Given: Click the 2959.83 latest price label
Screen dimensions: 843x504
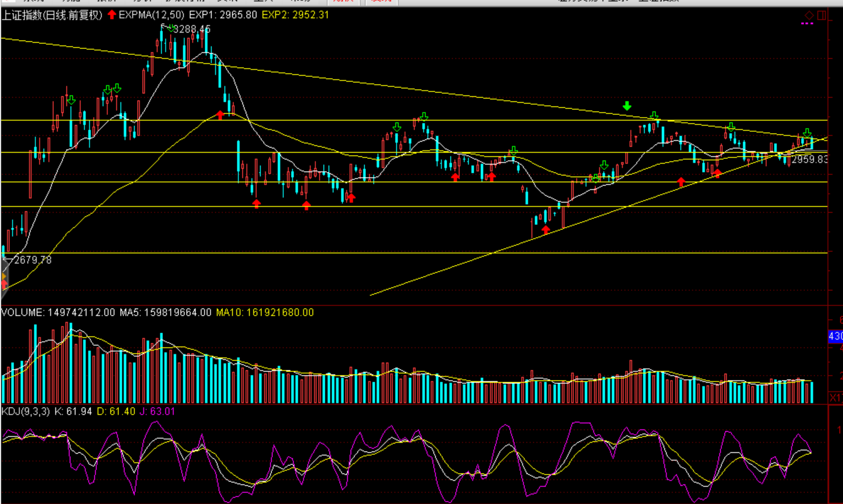Looking at the screenshot, I should point(809,160).
